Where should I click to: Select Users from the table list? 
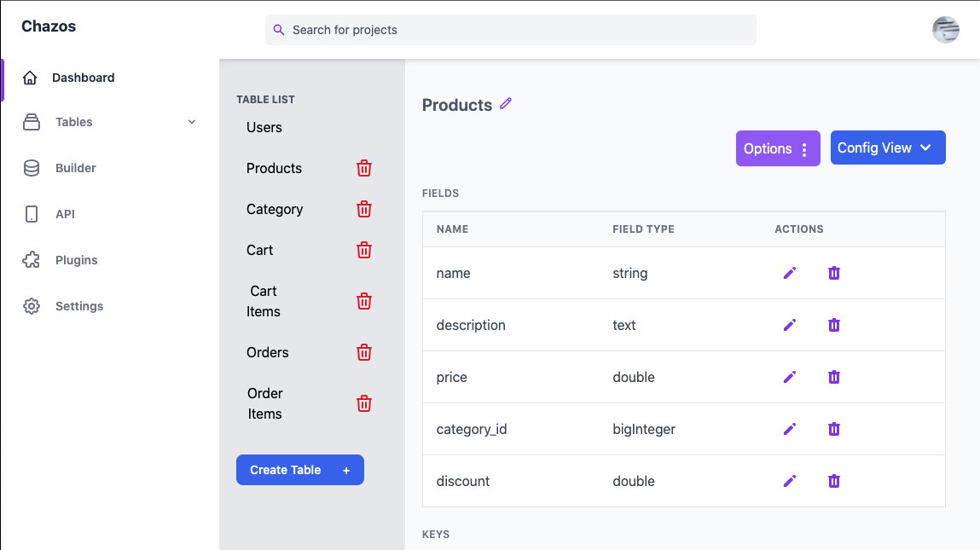pos(264,127)
